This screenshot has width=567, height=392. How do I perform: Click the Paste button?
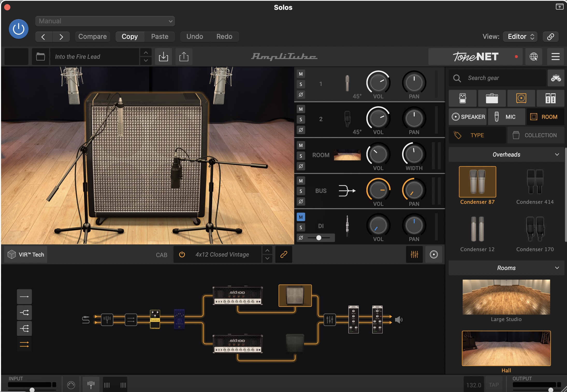click(x=160, y=37)
